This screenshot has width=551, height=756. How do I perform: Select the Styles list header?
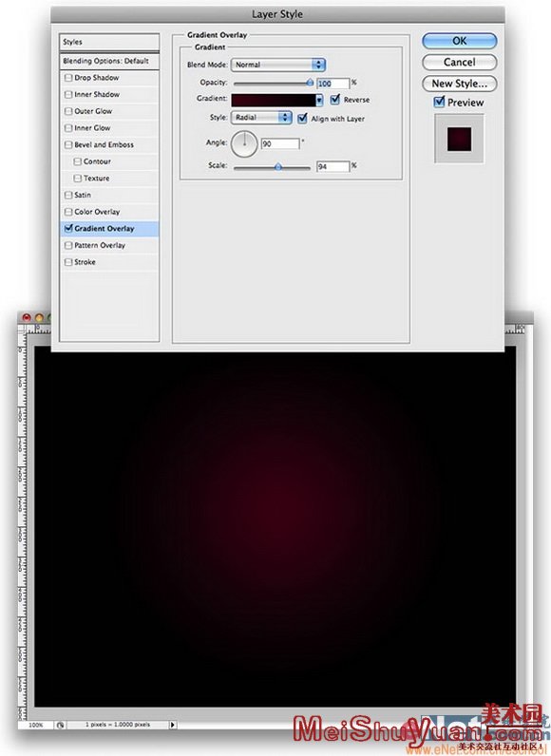click(x=109, y=42)
